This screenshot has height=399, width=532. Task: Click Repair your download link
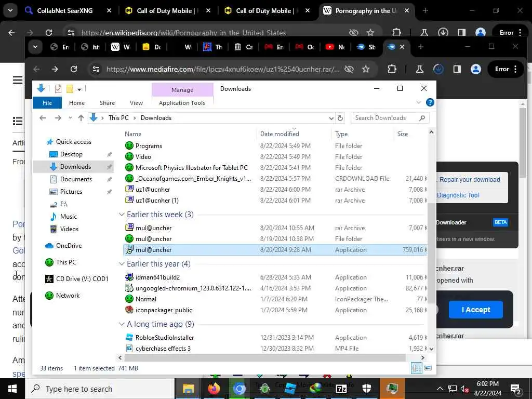pyautogui.click(x=470, y=179)
